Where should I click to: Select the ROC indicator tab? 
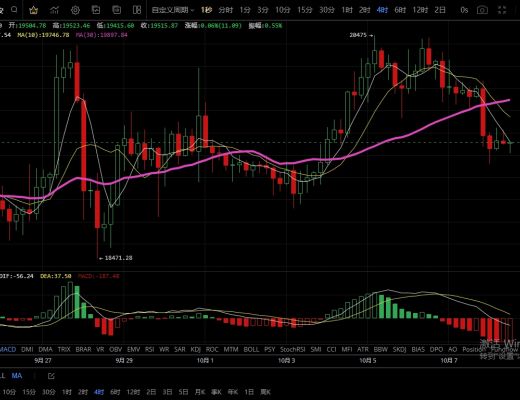tap(212, 349)
